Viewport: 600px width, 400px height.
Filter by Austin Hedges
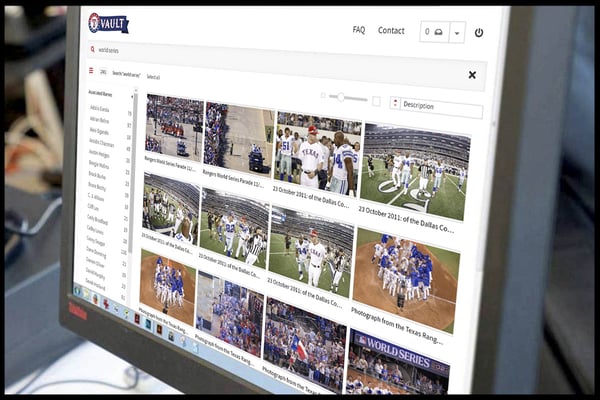tap(99, 154)
